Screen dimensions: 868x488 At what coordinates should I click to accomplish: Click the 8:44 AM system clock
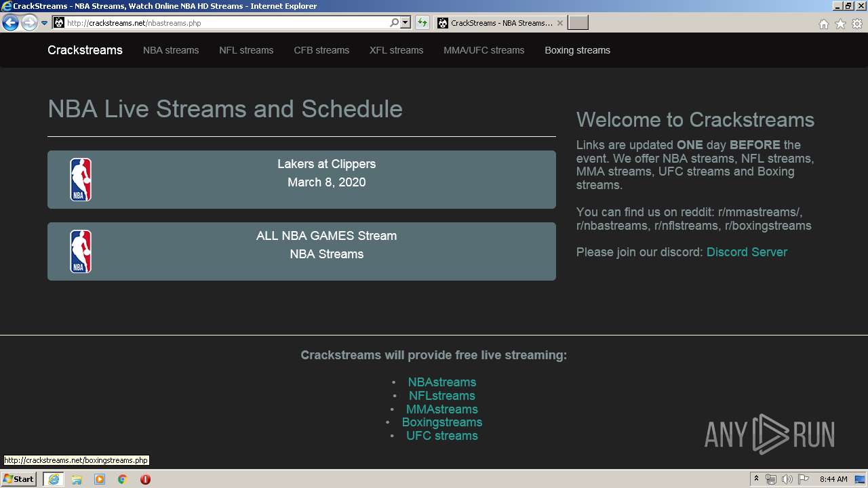[833, 479]
